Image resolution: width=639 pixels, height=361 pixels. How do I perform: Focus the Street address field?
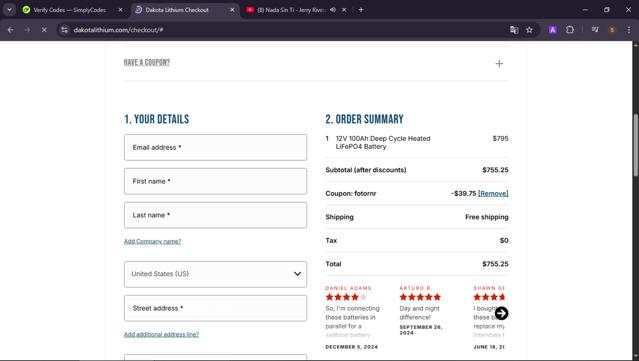pyautogui.click(x=215, y=308)
